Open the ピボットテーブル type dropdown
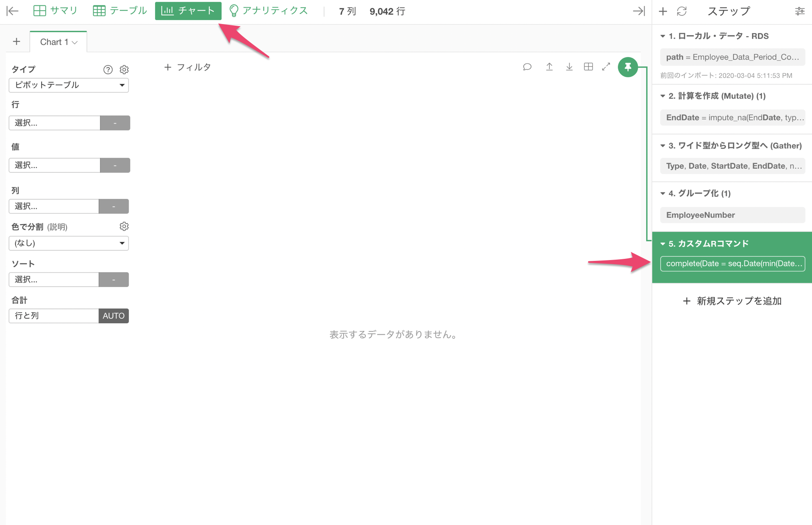 pyautogui.click(x=68, y=85)
